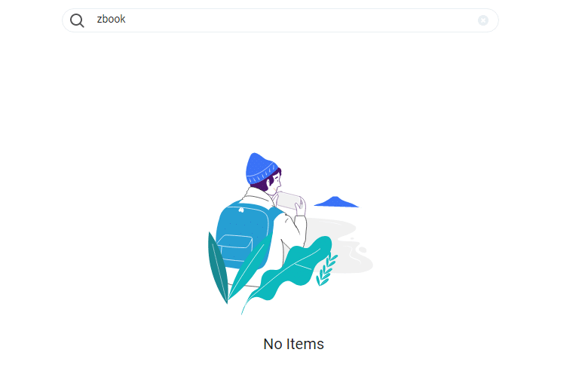Click the empty middle of the search bar
588x374 pixels.
(300, 20)
